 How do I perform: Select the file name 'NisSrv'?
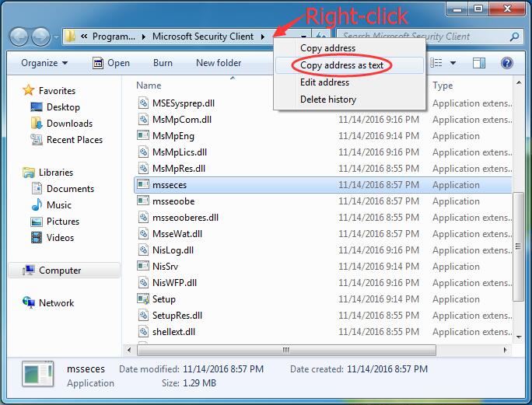(165, 267)
